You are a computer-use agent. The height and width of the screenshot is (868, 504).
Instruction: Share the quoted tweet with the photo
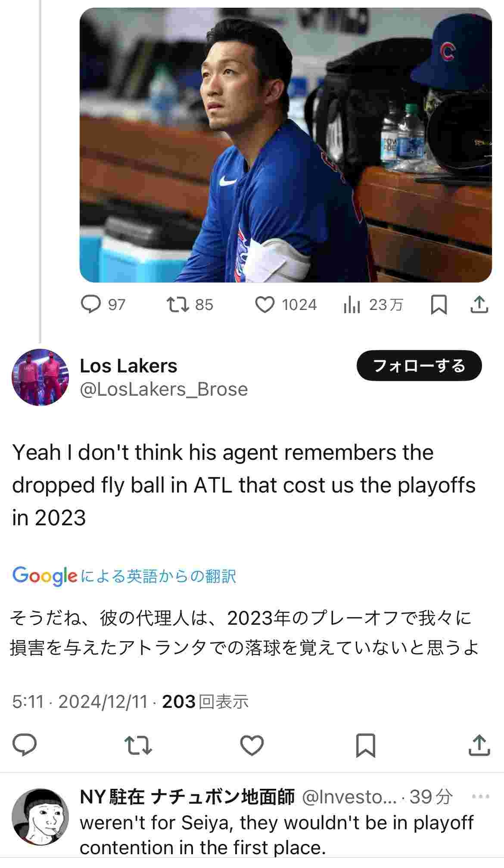(x=479, y=305)
